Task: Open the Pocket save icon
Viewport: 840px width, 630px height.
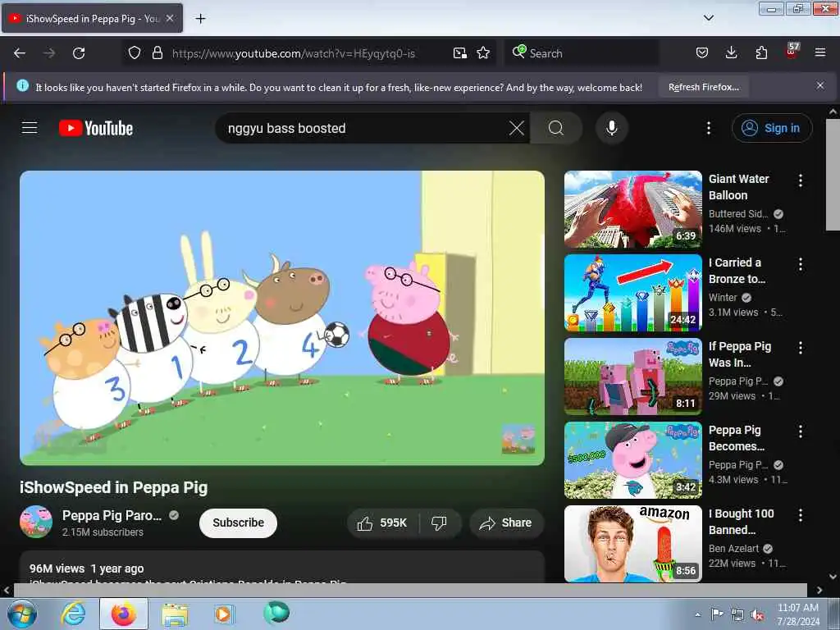Action: (702, 52)
